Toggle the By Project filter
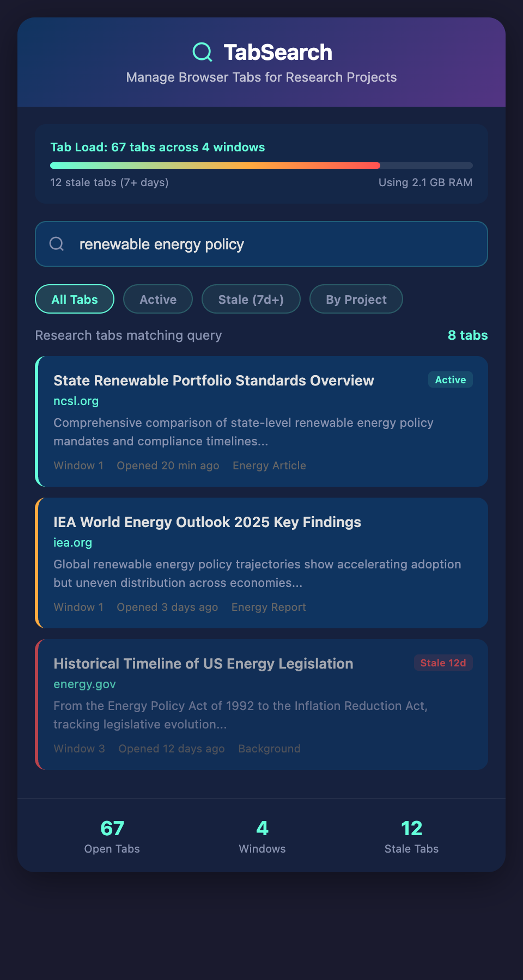 tap(356, 299)
